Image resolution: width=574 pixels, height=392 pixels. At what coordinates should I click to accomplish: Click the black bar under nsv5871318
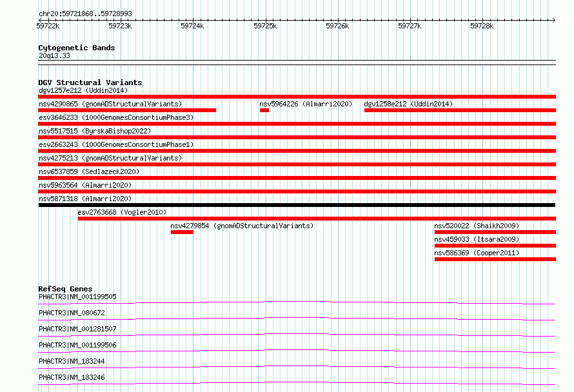click(297, 205)
